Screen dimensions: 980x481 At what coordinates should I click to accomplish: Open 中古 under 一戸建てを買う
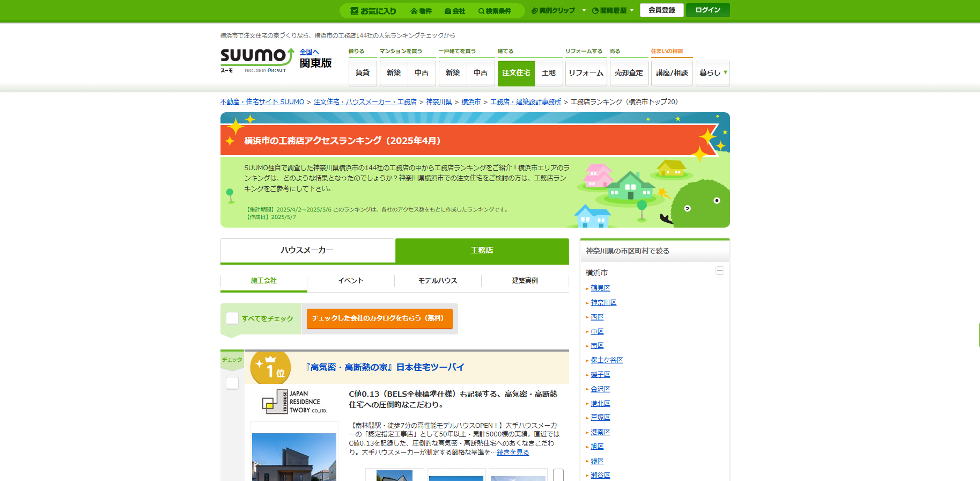tap(481, 73)
